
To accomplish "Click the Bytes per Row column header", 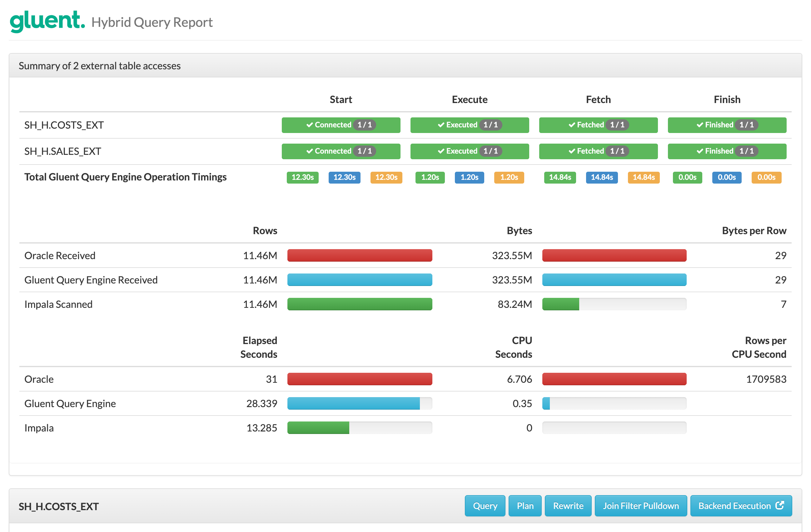I will click(x=754, y=231).
